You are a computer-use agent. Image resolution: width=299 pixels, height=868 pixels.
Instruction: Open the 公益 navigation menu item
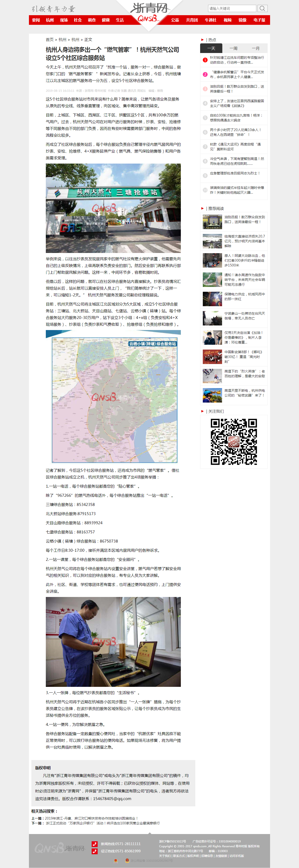[x=175, y=20]
